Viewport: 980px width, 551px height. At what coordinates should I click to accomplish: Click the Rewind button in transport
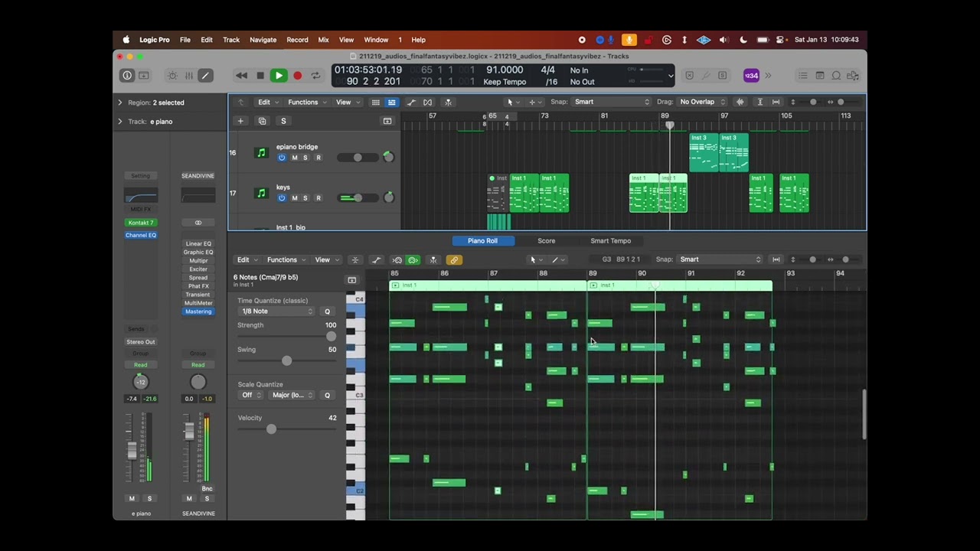coord(242,76)
